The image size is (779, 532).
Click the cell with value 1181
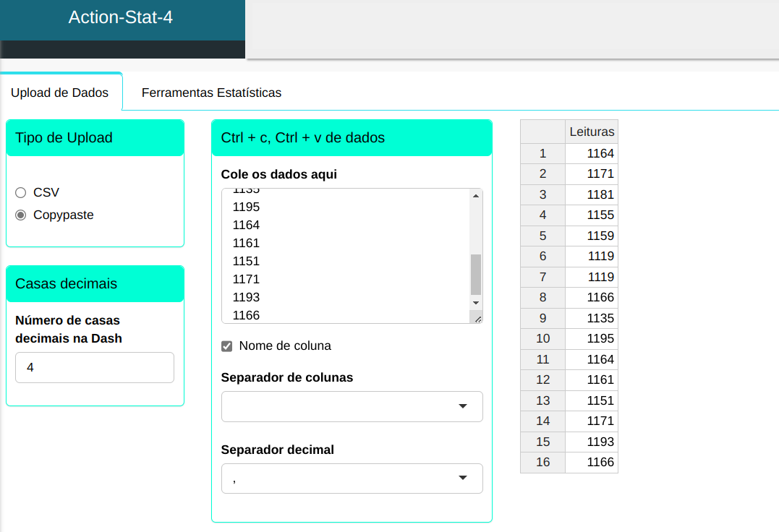591,194
